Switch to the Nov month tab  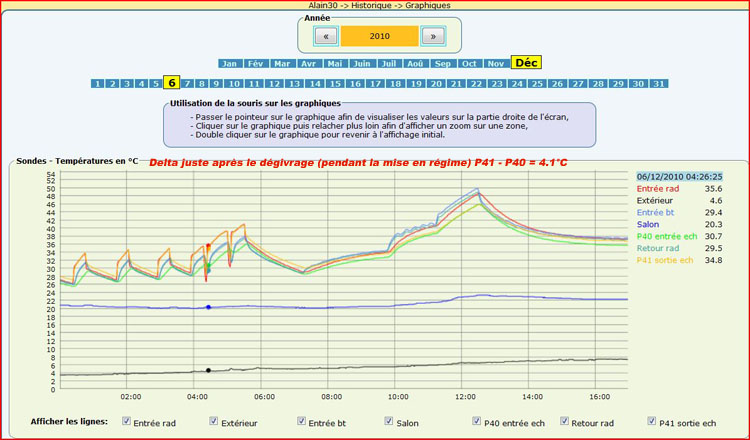click(x=496, y=64)
